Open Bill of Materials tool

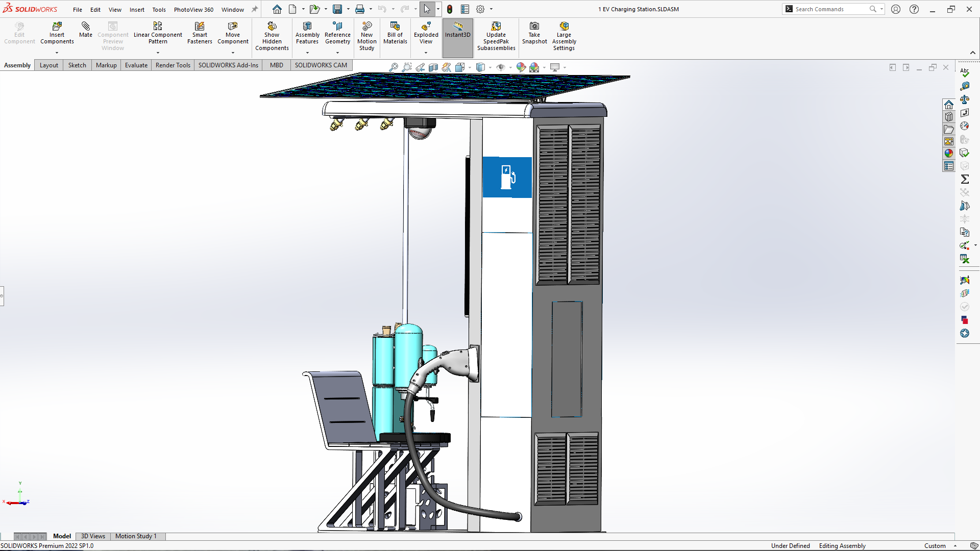[395, 27]
